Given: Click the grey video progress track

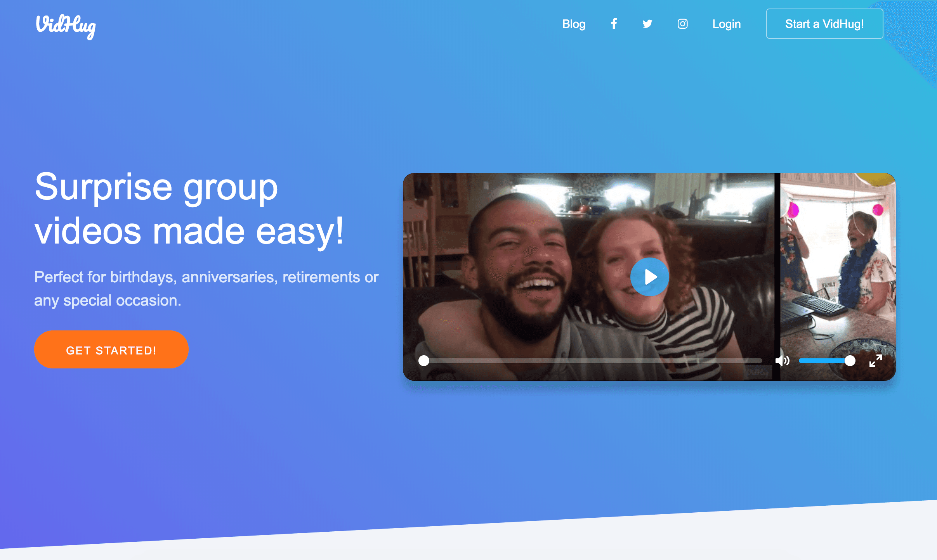Looking at the screenshot, I should coord(594,361).
